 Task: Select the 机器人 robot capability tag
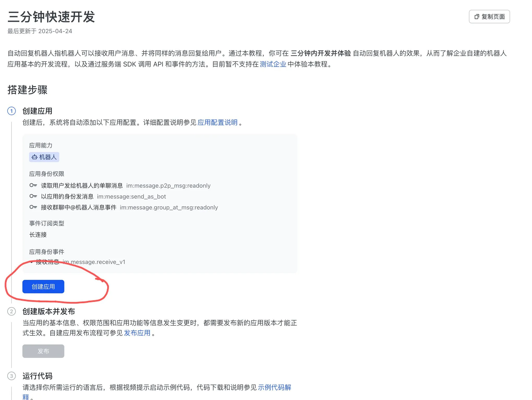click(44, 157)
